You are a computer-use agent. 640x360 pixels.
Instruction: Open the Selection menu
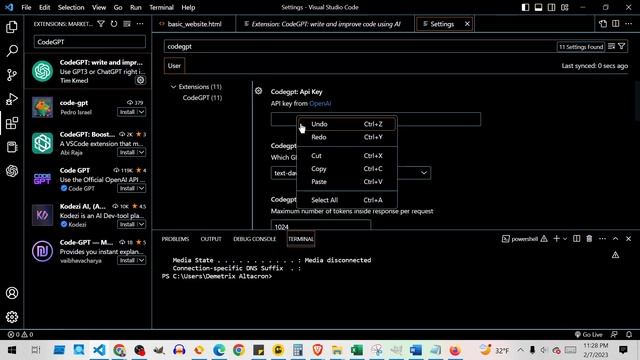point(71,7)
